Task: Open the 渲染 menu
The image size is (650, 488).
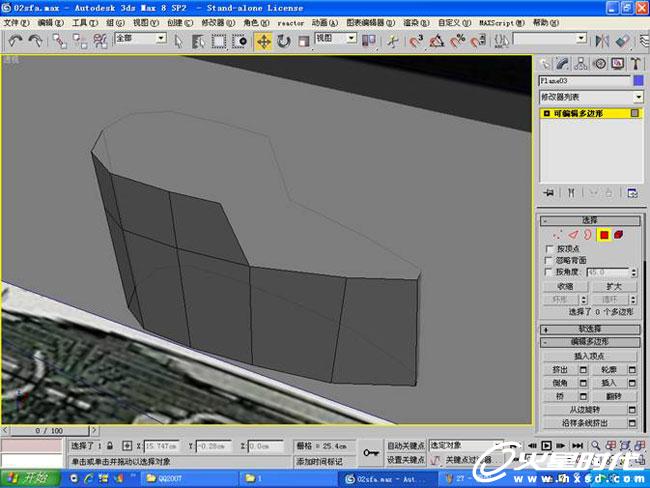Action: 417,23
